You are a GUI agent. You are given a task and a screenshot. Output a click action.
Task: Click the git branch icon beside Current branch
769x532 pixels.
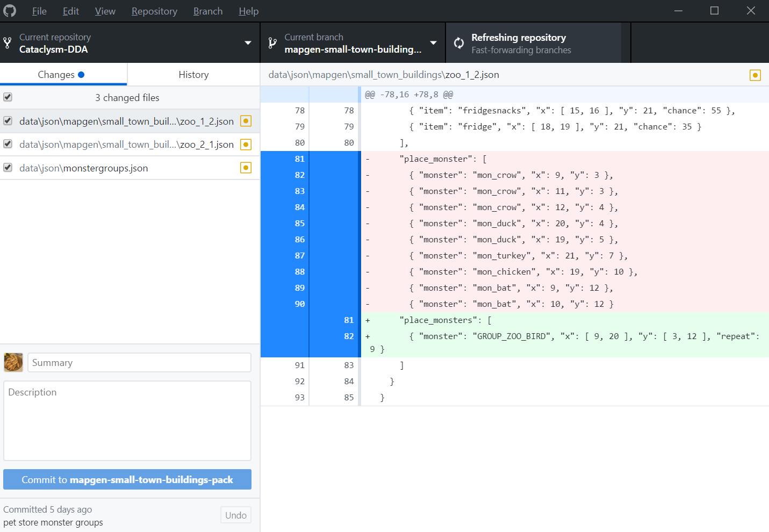click(272, 43)
